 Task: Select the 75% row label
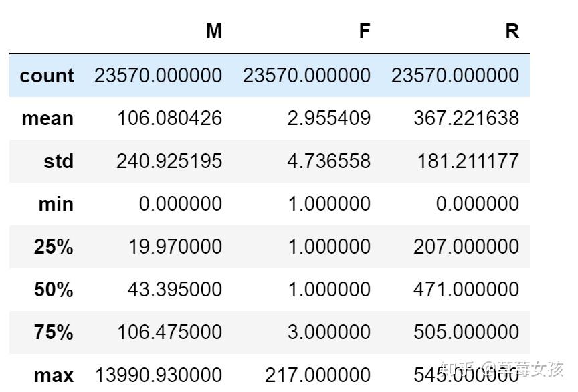(x=54, y=332)
